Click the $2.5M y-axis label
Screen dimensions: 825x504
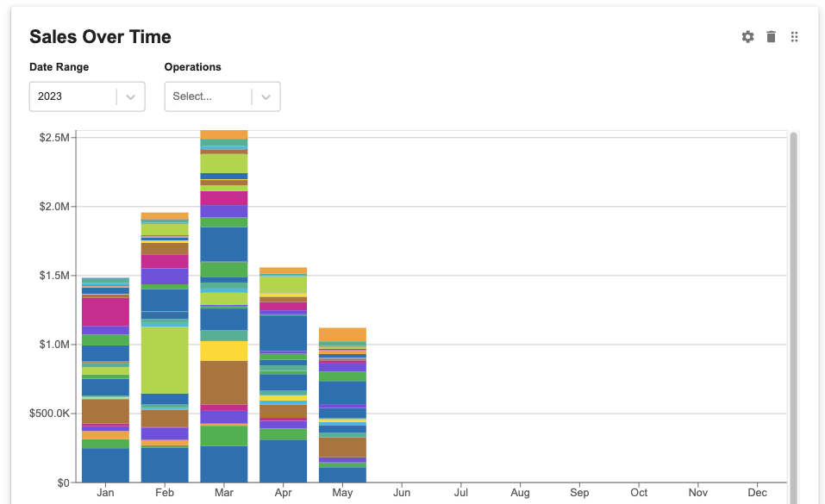[x=54, y=138]
